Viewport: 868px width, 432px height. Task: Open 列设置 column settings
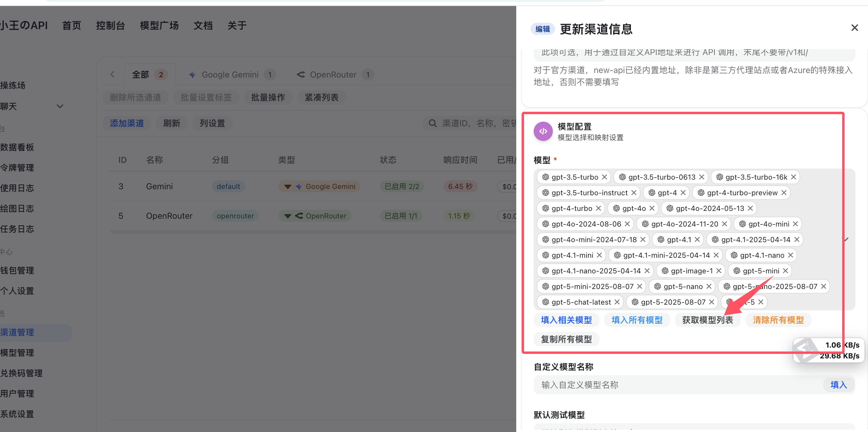click(212, 123)
